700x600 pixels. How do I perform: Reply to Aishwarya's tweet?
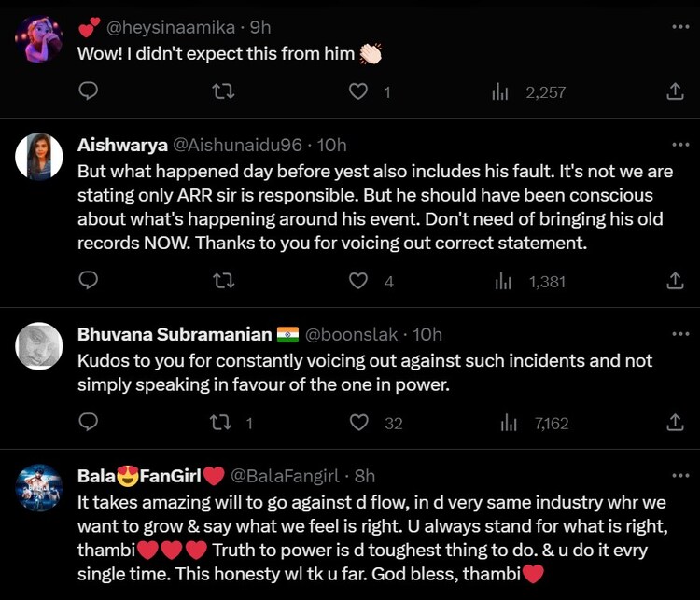point(88,280)
